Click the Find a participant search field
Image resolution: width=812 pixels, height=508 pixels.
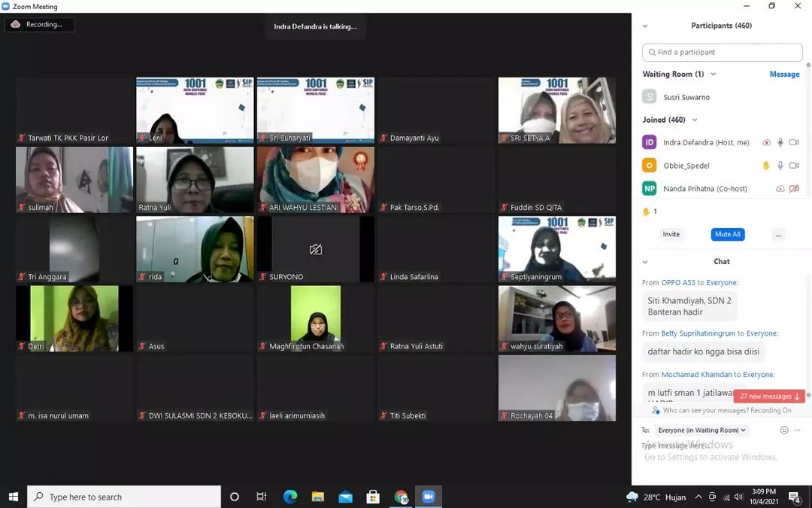[722, 53]
